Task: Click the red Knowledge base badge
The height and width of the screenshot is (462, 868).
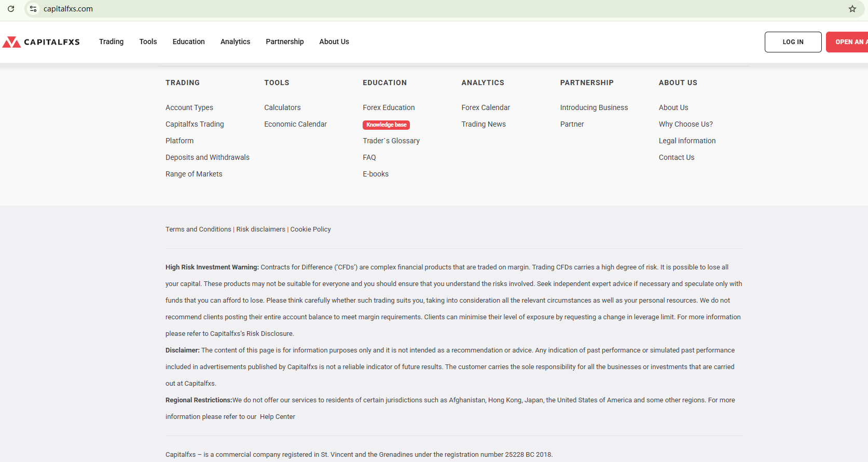Action: pyautogui.click(x=386, y=125)
